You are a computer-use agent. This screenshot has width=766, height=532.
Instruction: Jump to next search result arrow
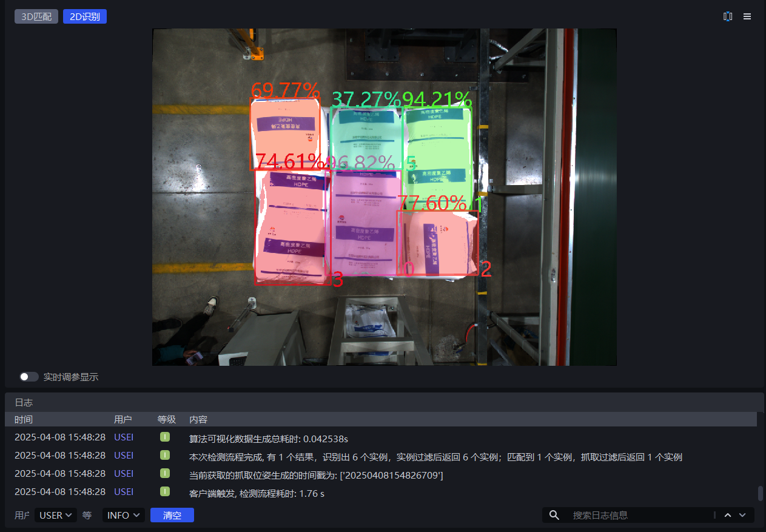[742, 515]
